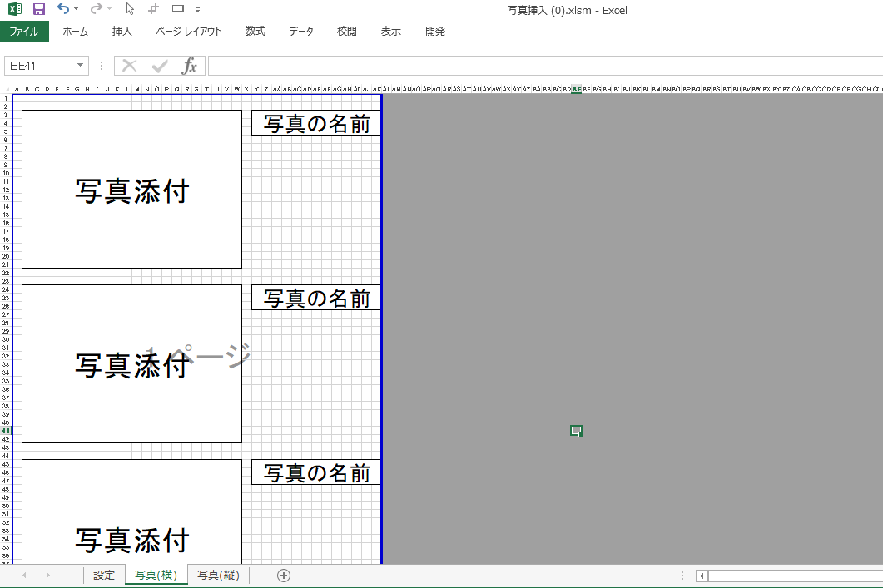Select the pointer cursor icon in toolbar

(x=130, y=9)
